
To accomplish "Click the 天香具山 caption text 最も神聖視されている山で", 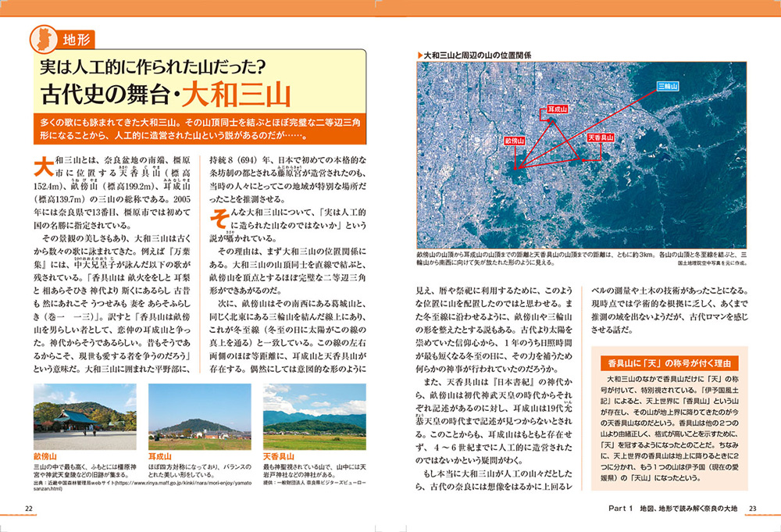I will pos(314,471).
